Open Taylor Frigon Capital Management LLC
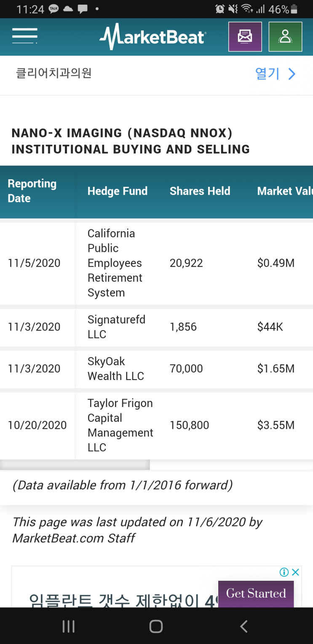This screenshot has height=644, width=313. (x=120, y=425)
